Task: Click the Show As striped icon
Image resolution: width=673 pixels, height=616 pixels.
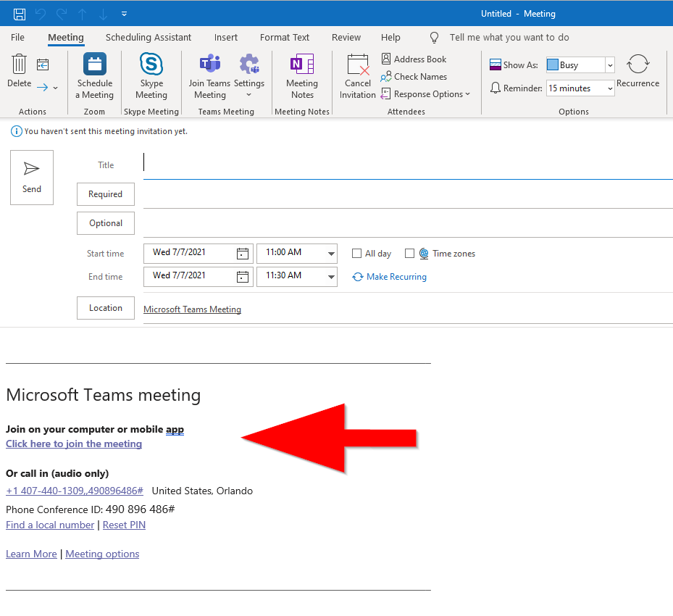Action: pos(496,64)
